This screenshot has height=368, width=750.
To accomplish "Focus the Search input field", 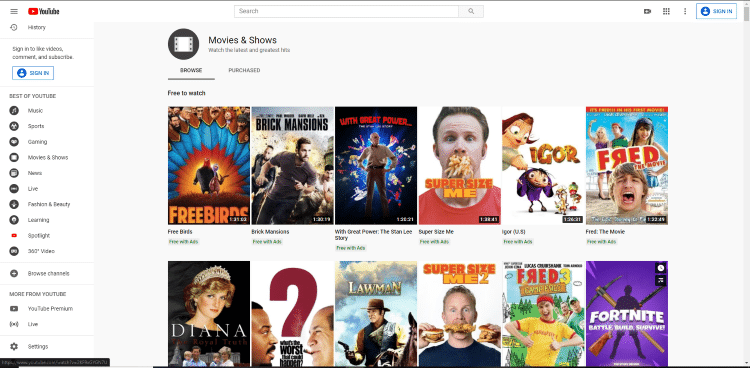I will (x=346, y=11).
